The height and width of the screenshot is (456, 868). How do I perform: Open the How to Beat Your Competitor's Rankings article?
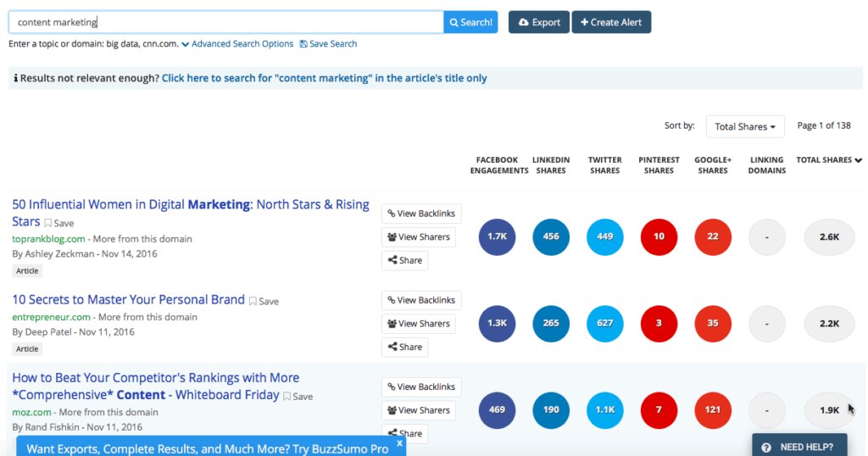coord(156,386)
